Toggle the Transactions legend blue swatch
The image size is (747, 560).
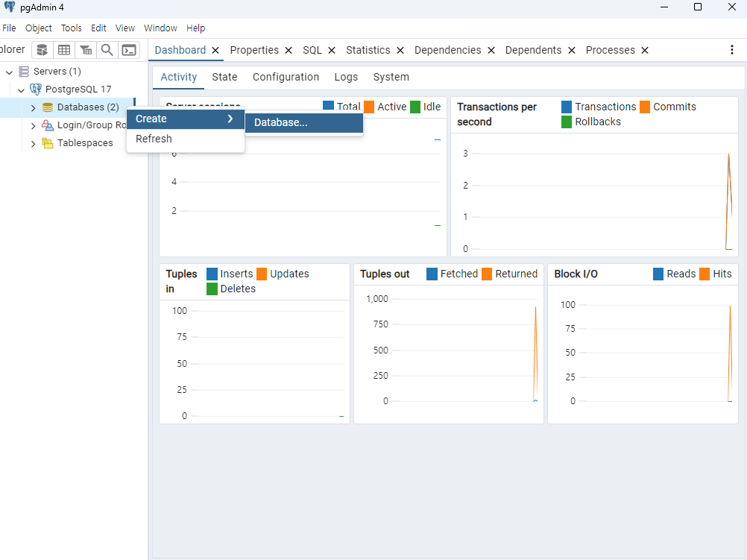click(567, 107)
